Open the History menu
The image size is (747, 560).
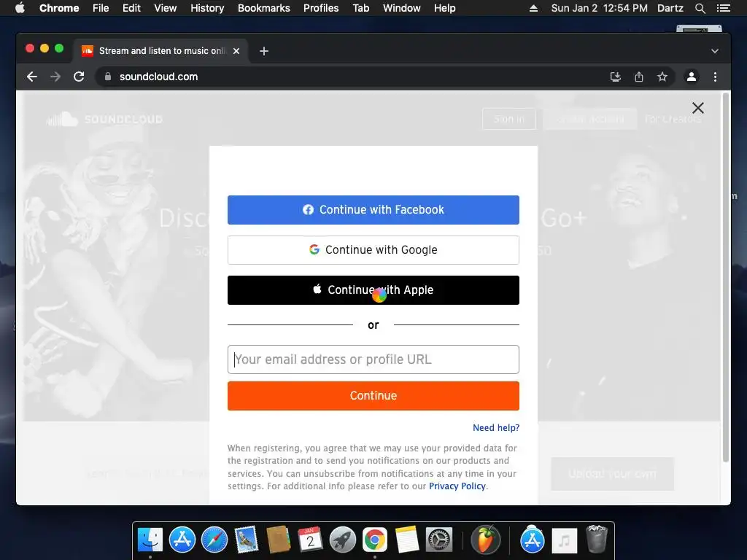pyautogui.click(x=207, y=8)
